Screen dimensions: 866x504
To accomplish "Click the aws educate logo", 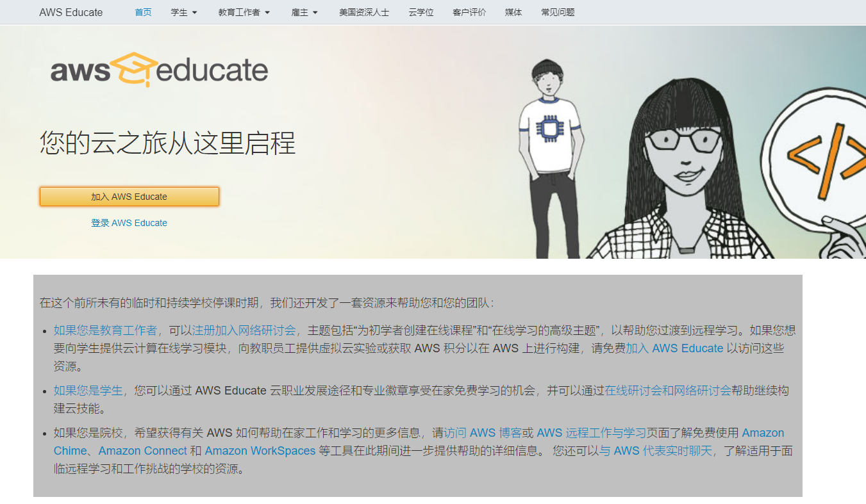I will (160, 70).
